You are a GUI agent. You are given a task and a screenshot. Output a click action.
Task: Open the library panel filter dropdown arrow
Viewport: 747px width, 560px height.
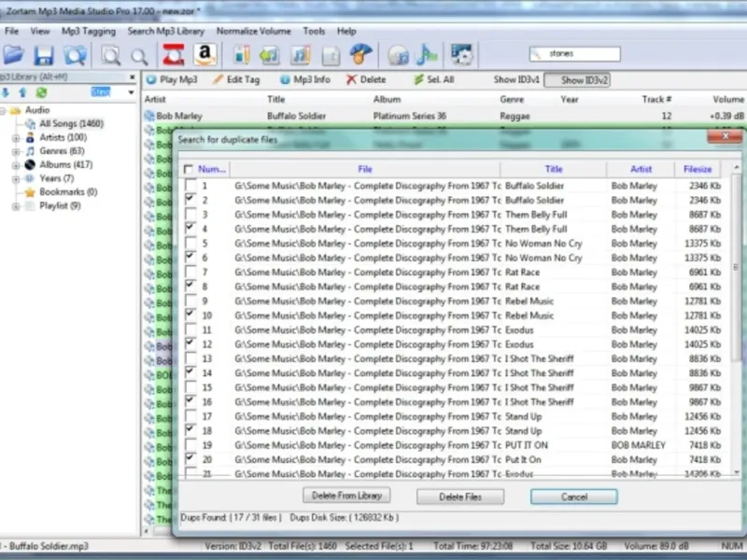tap(131, 92)
